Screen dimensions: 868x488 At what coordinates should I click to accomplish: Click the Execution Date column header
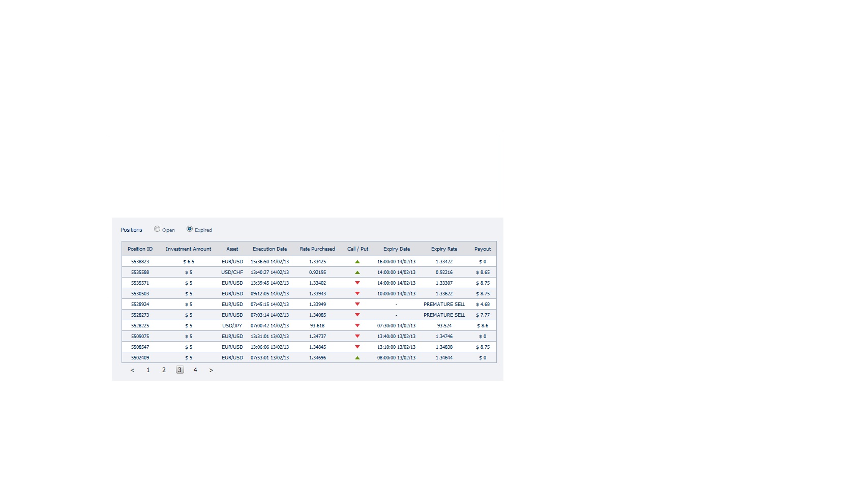[x=270, y=249]
